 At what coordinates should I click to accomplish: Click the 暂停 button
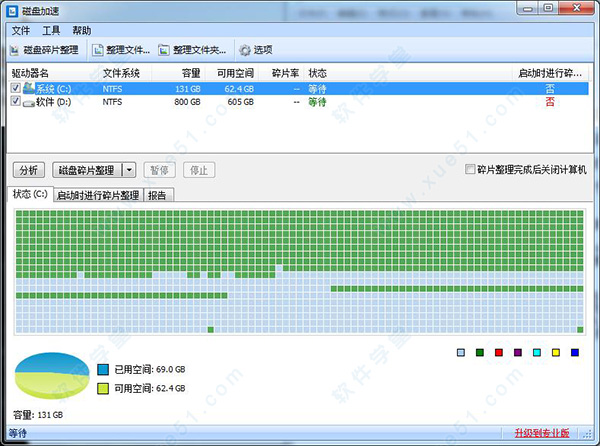pos(160,170)
